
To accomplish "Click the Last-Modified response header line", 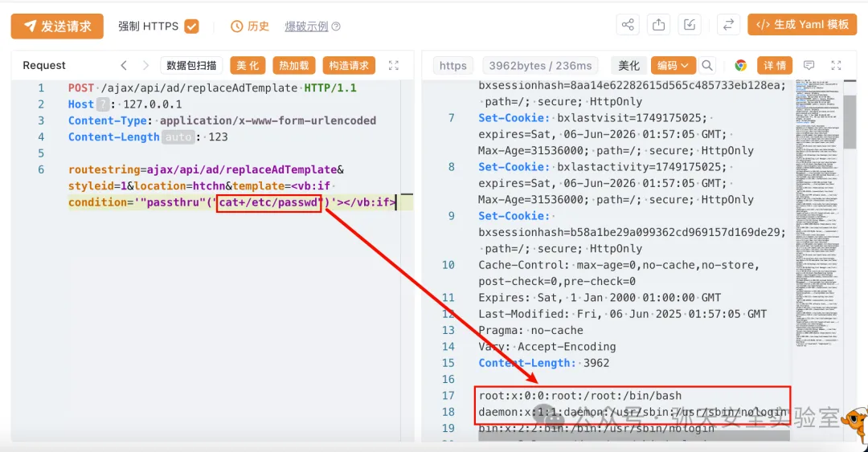I will point(623,314).
